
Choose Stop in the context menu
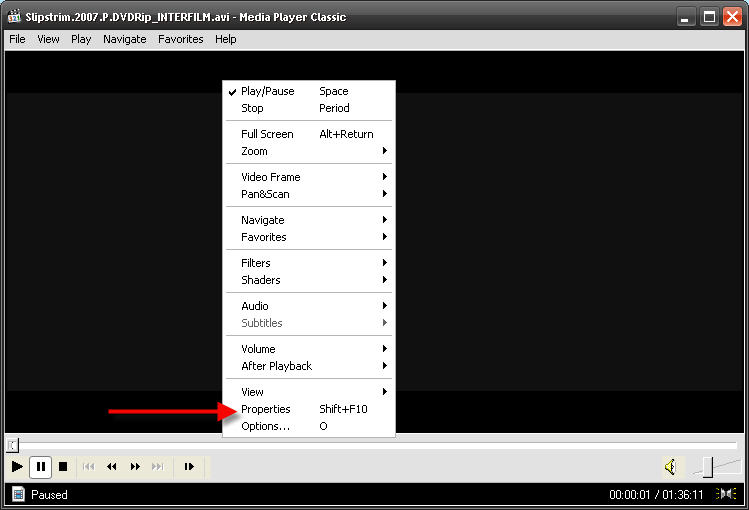309,108
